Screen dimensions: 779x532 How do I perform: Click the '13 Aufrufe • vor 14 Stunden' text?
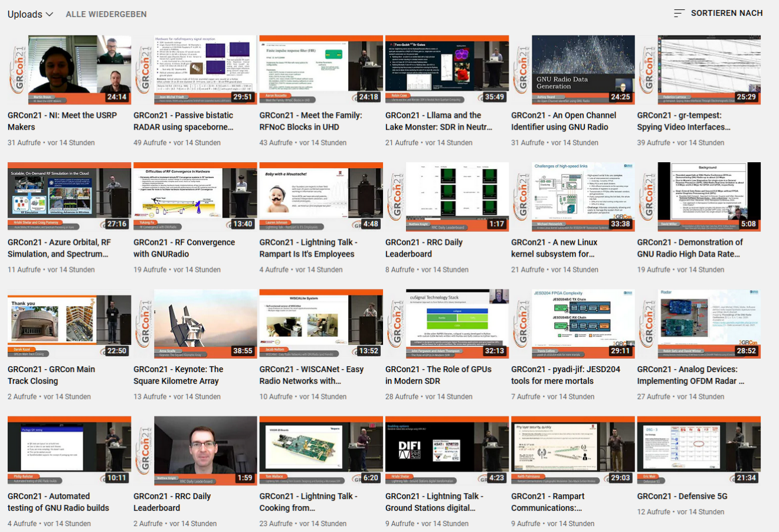[177, 397]
